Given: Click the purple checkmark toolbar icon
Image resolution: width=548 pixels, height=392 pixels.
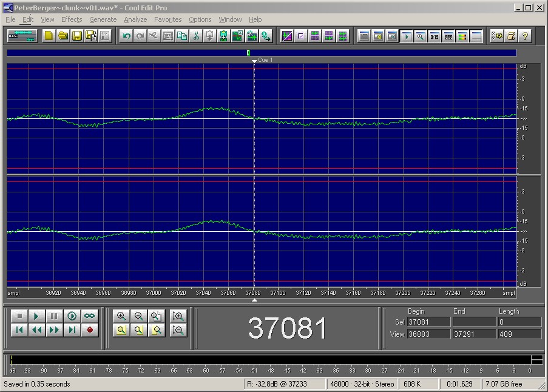Looking at the screenshot, I should [301, 36].
